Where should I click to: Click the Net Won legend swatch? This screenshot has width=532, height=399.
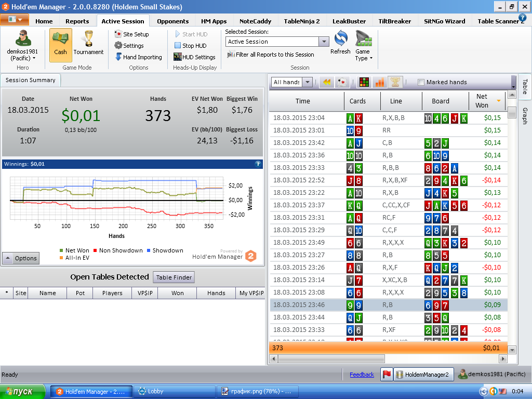[61, 250]
